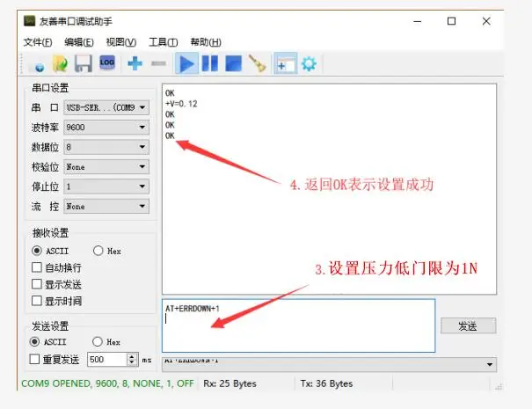This screenshot has width=532, height=409.
Task: Select the receive Hex radio button
Action: pos(98,251)
